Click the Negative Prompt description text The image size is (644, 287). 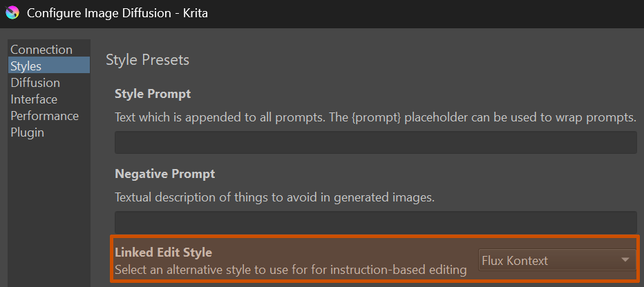pos(274,197)
